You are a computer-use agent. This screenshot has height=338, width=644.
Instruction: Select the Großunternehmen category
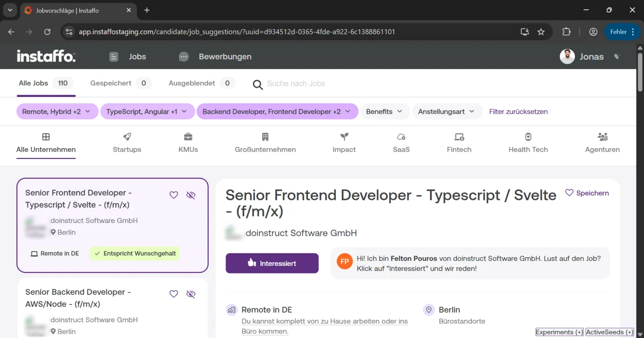point(265,143)
